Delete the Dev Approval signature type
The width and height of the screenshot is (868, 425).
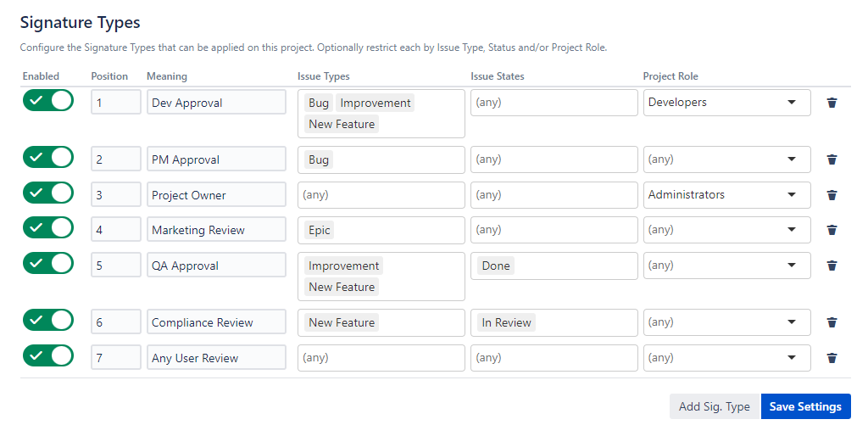(832, 103)
